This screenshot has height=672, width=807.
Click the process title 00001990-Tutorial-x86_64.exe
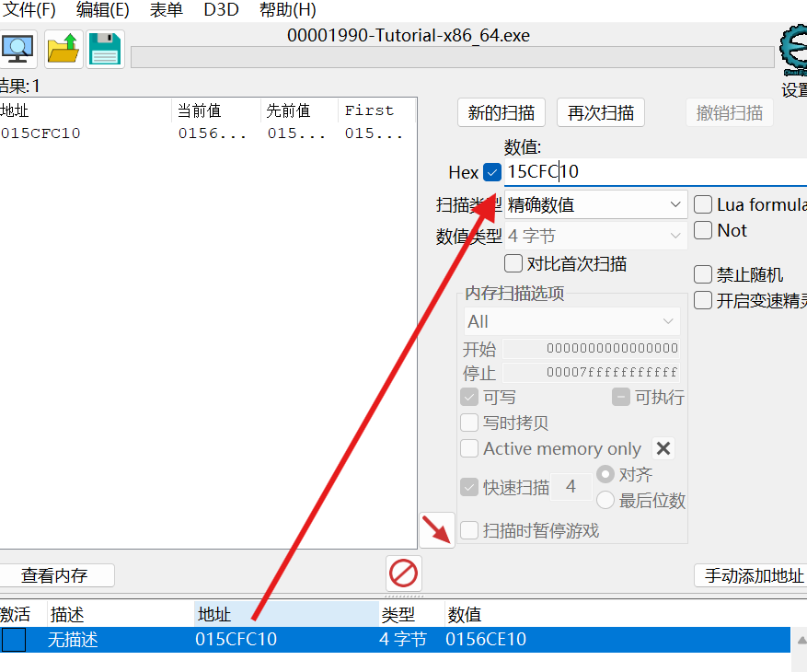point(409,36)
